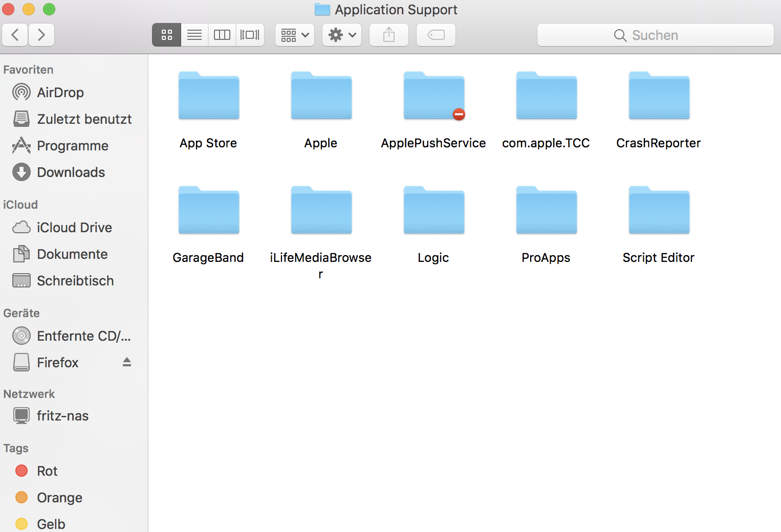This screenshot has height=532, width=781.
Task: Open the gear action menu
Action: (342, 35)
